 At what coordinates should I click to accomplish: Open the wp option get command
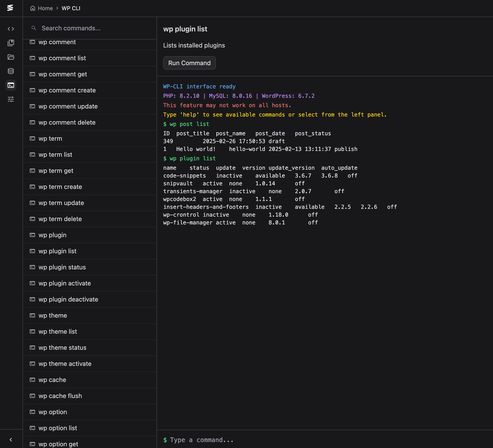tap(90, 442)
